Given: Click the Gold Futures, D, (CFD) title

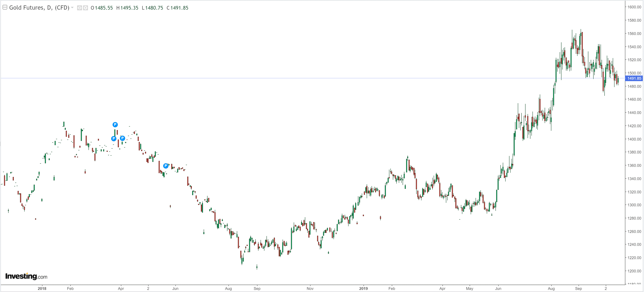Looking at the screenshot, I should [39, 8].
